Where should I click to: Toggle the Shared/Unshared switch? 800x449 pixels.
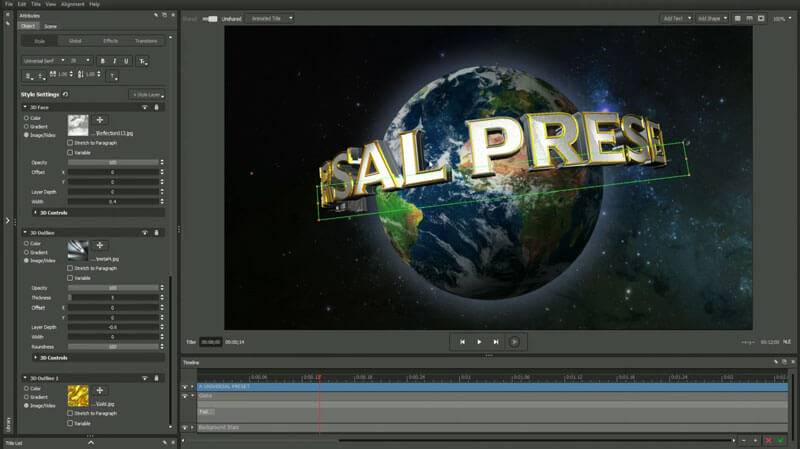pos(210,19)
